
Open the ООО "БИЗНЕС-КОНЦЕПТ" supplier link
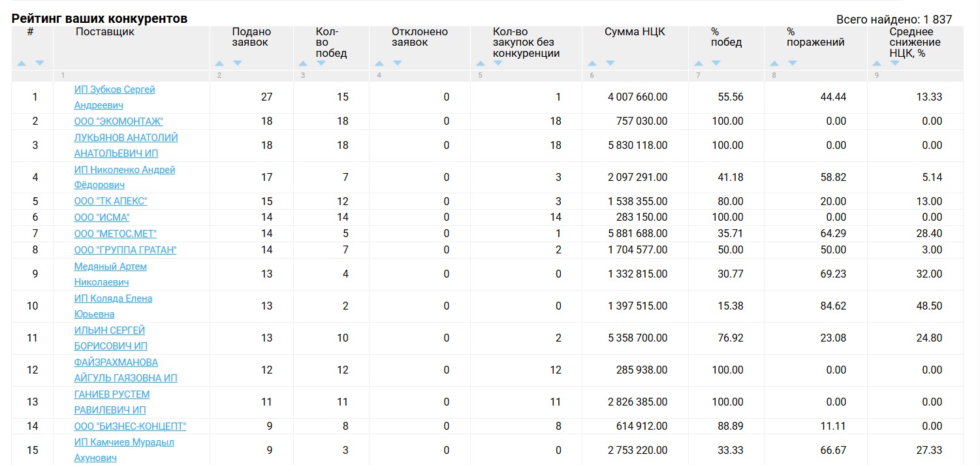pos(130,426)
